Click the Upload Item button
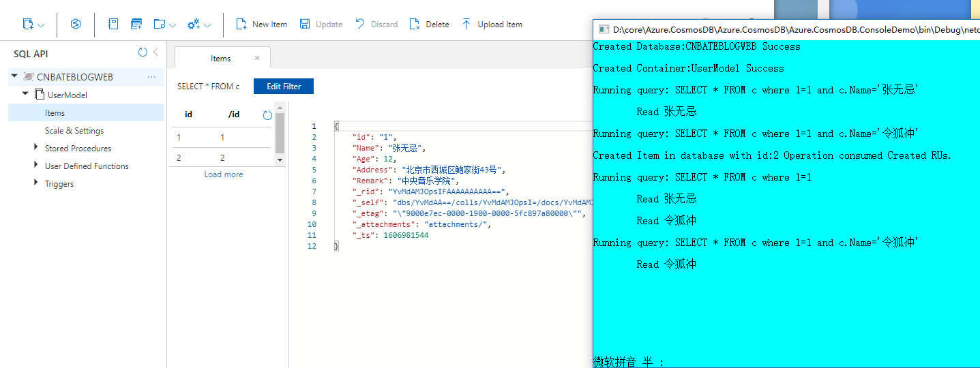 click(492, 25)
